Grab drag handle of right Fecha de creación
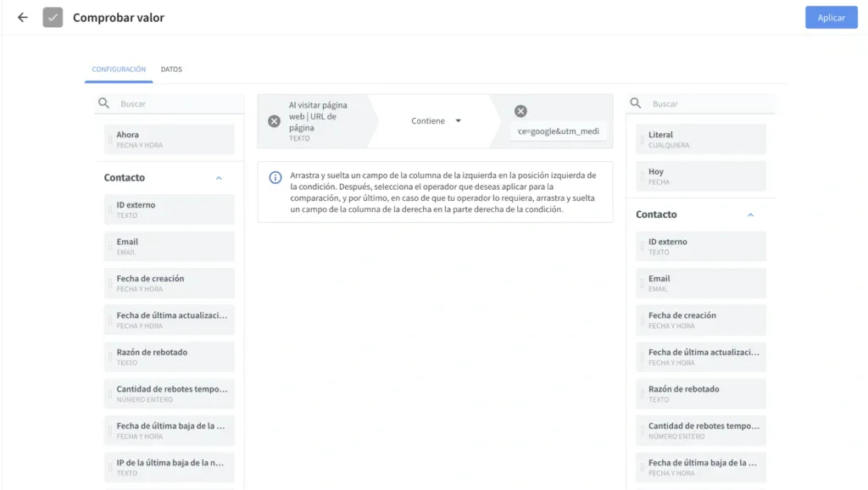This screenshot has height=490, width=868. [x=643, y=320]
